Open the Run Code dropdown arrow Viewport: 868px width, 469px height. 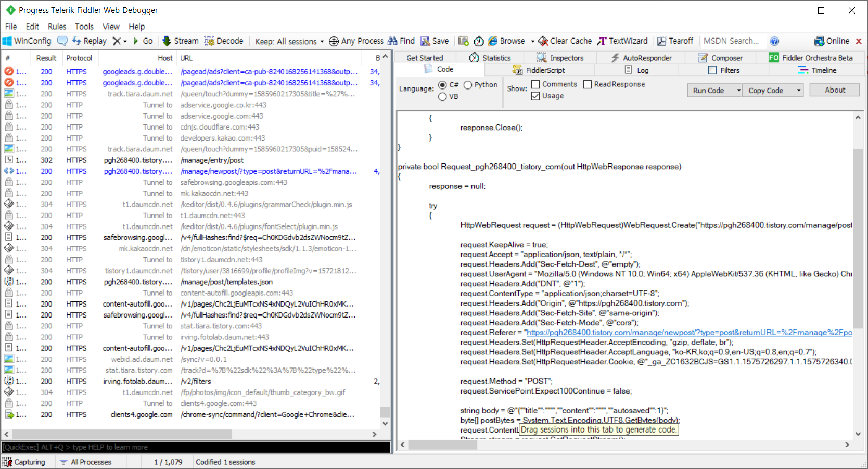click(x=738, y=91)
